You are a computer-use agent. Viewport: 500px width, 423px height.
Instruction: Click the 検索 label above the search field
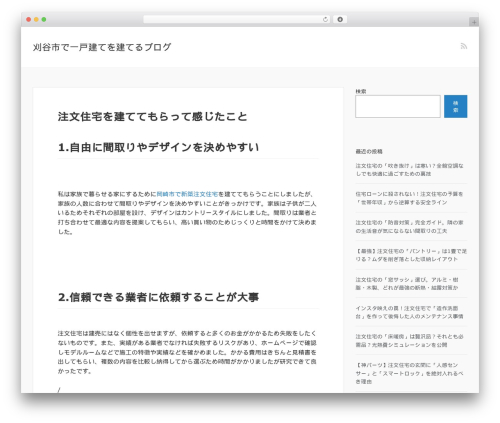coord(361,91)
